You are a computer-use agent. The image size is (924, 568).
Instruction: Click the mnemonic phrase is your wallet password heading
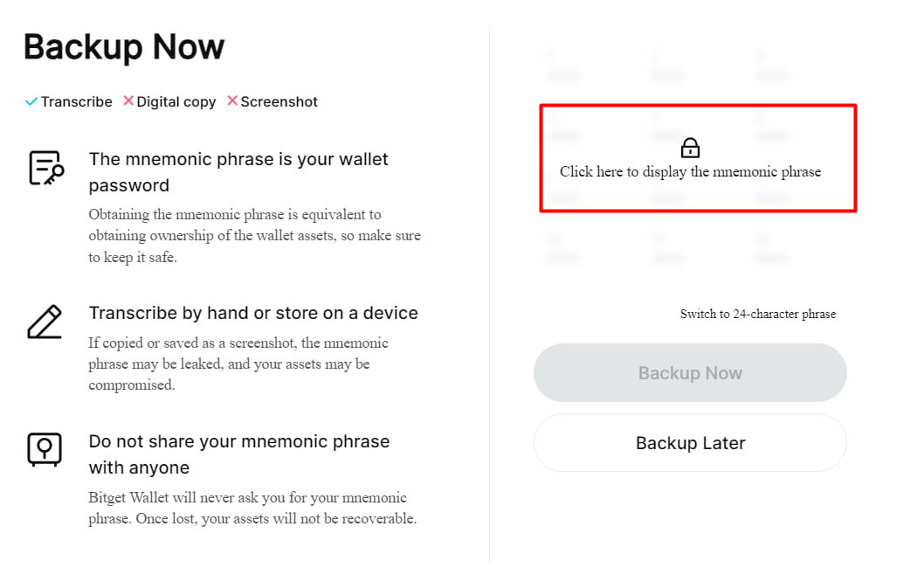coord(238,172)
